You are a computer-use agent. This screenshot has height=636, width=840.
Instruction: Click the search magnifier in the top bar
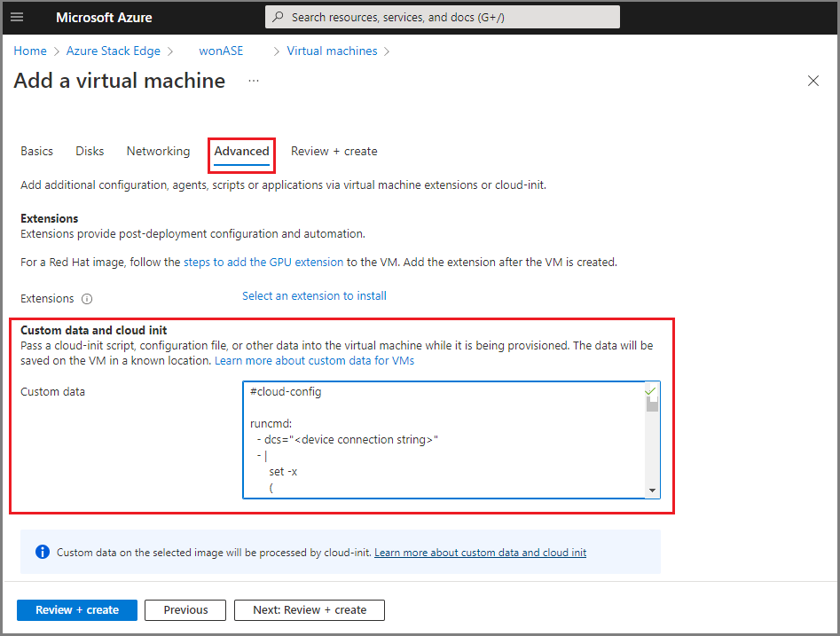click(278, 16)
